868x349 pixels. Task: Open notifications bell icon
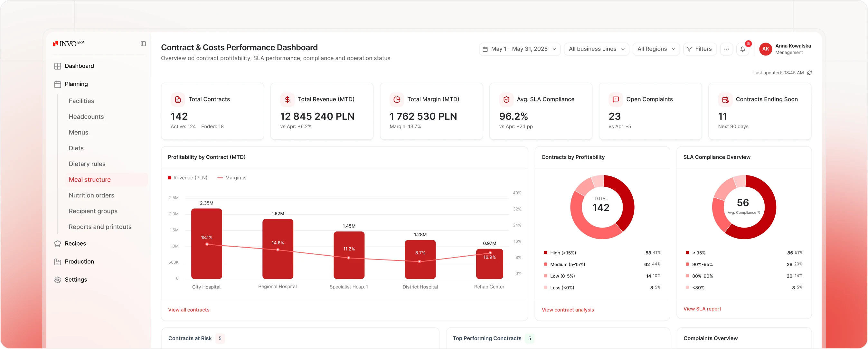coord(743,49)
